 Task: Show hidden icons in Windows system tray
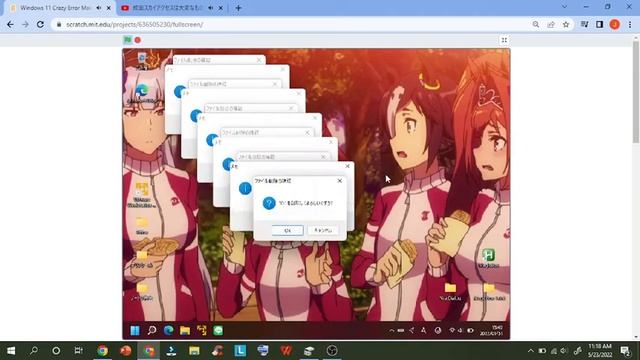[530, 351]
